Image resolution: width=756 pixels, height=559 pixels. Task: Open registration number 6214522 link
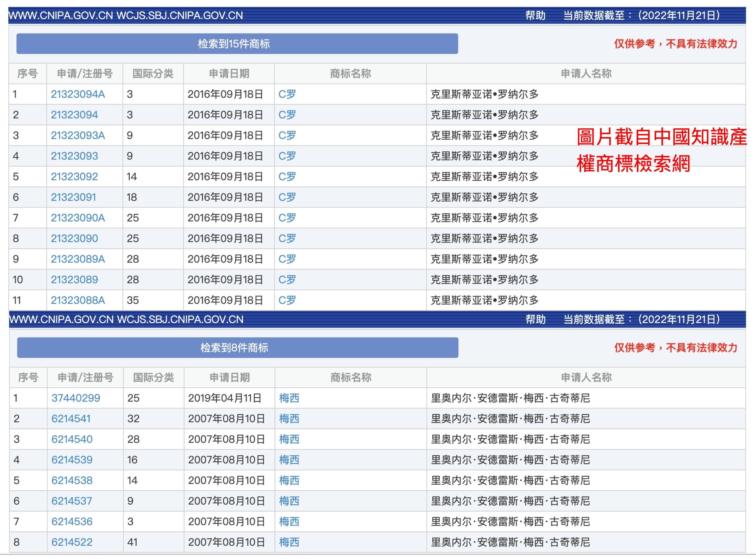point(72,542)
